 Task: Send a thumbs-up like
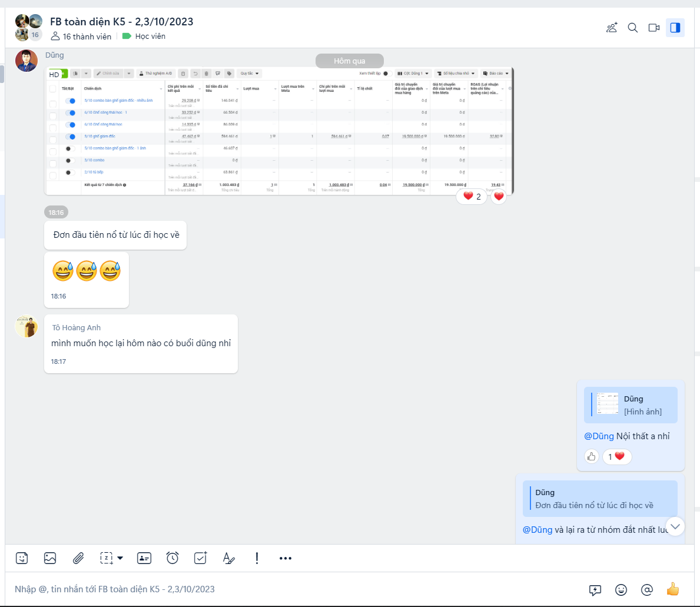[673, 589]
